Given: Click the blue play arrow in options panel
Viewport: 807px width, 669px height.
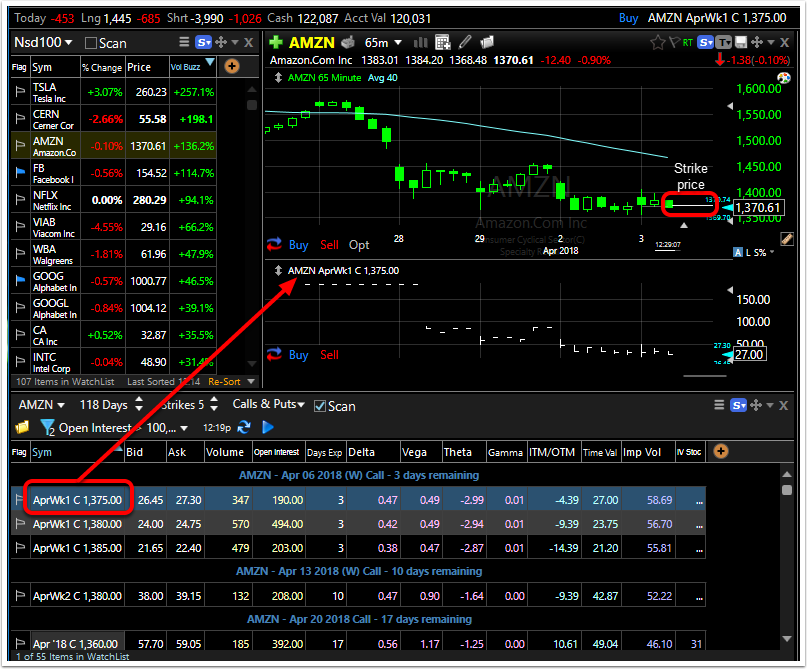Looking at the screenshot, I should click(x=268, y=427).
